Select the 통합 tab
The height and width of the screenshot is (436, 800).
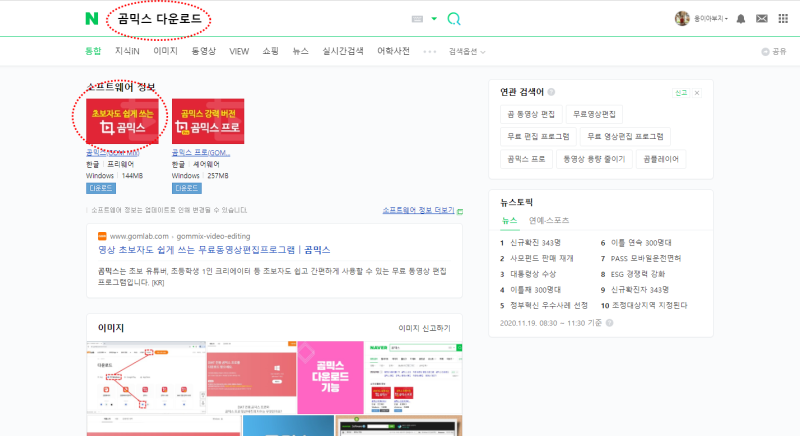tap(93, 51)
